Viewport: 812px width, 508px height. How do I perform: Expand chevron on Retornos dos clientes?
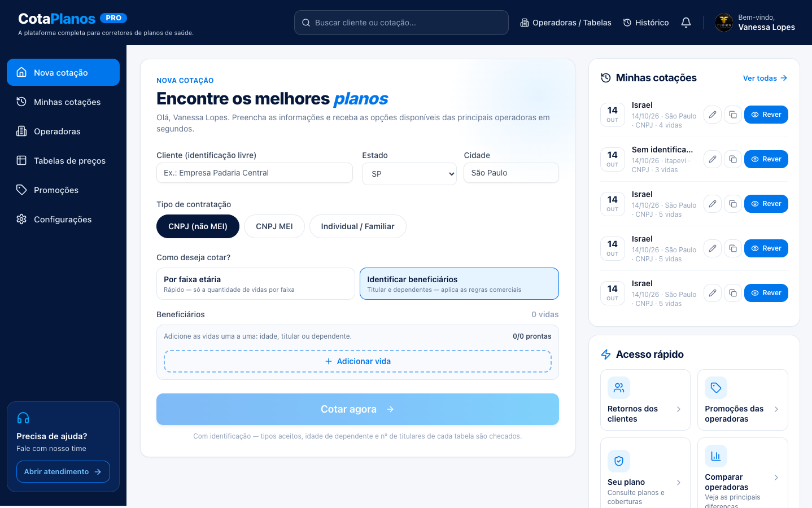pyautogui.click(x=679, y=409)
